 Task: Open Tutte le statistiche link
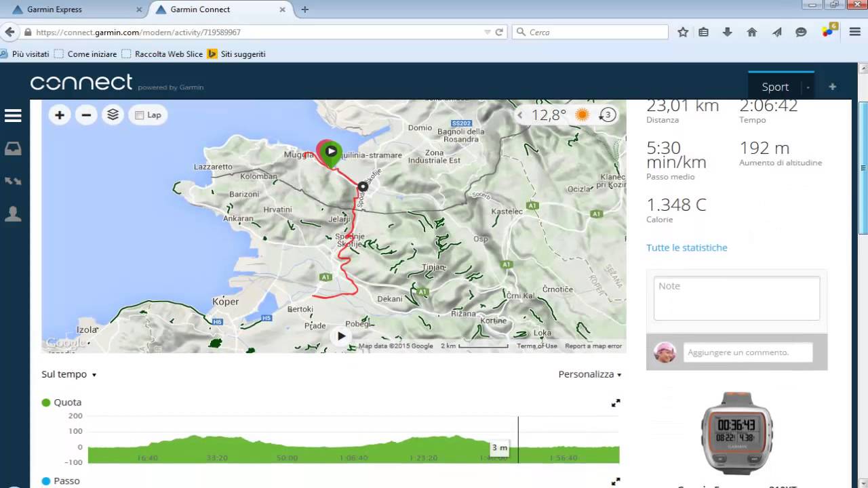click(x=686, y=247)
